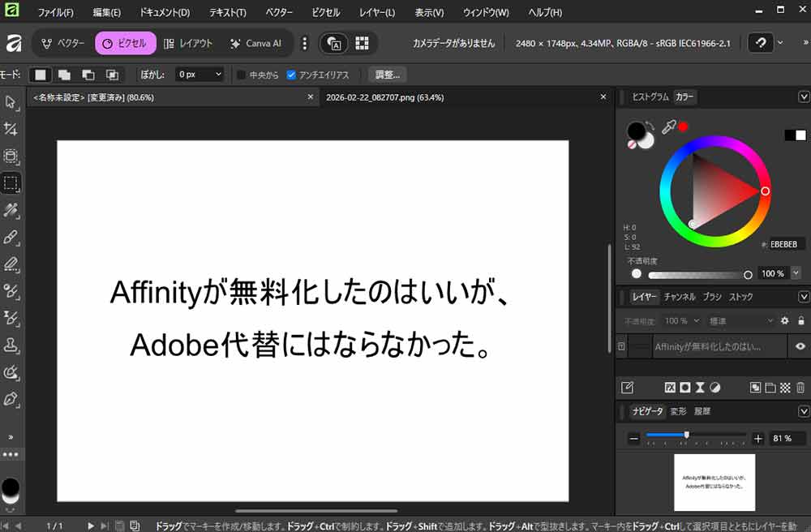Select the Paint Brush tool

click(11, 238)
